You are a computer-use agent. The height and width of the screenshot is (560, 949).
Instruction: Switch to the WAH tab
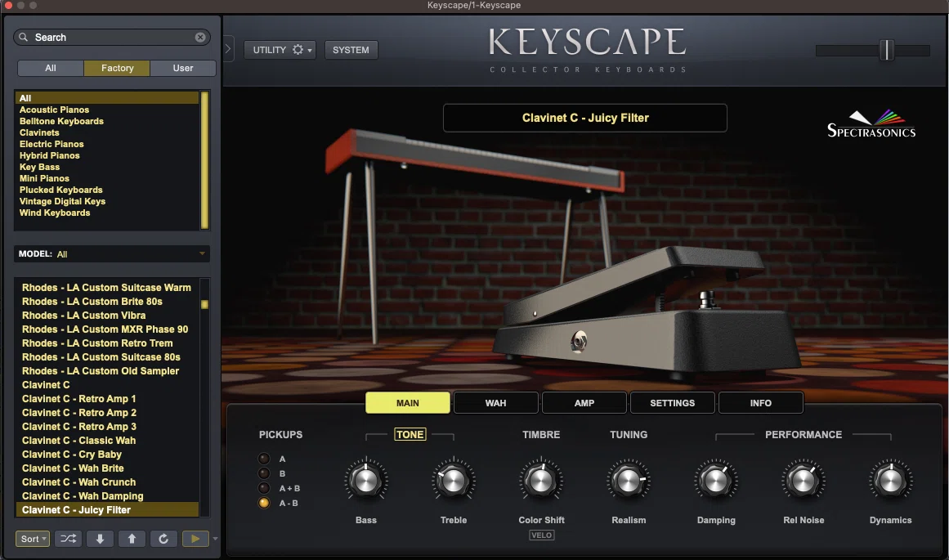click(x=495, y=402)
